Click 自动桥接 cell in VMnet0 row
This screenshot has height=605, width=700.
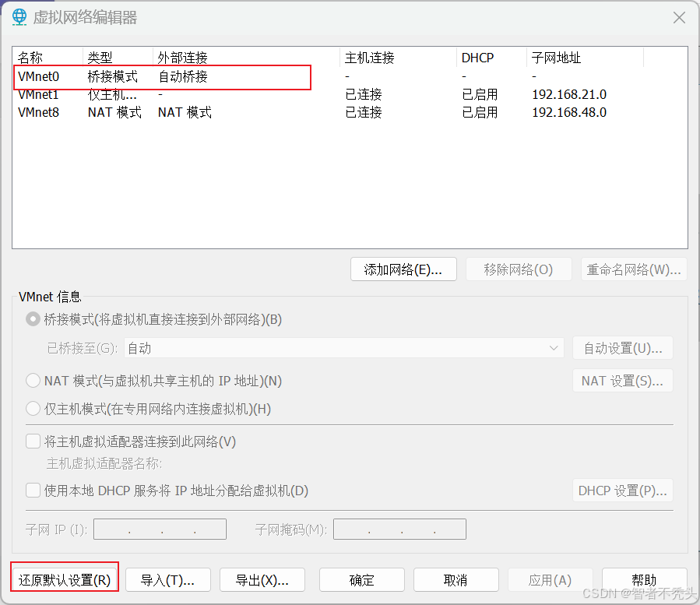183,76
